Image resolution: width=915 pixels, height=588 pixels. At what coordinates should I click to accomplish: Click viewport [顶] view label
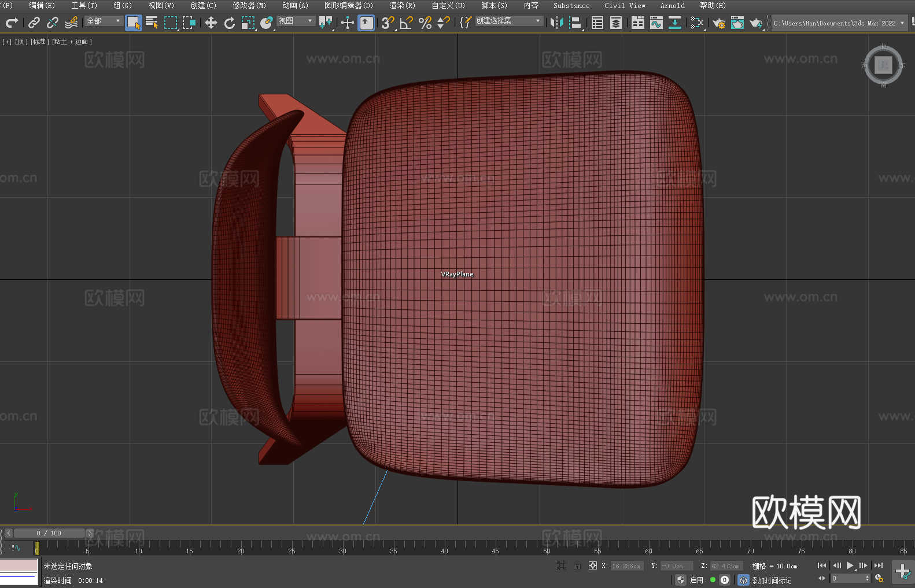point(21,42)
